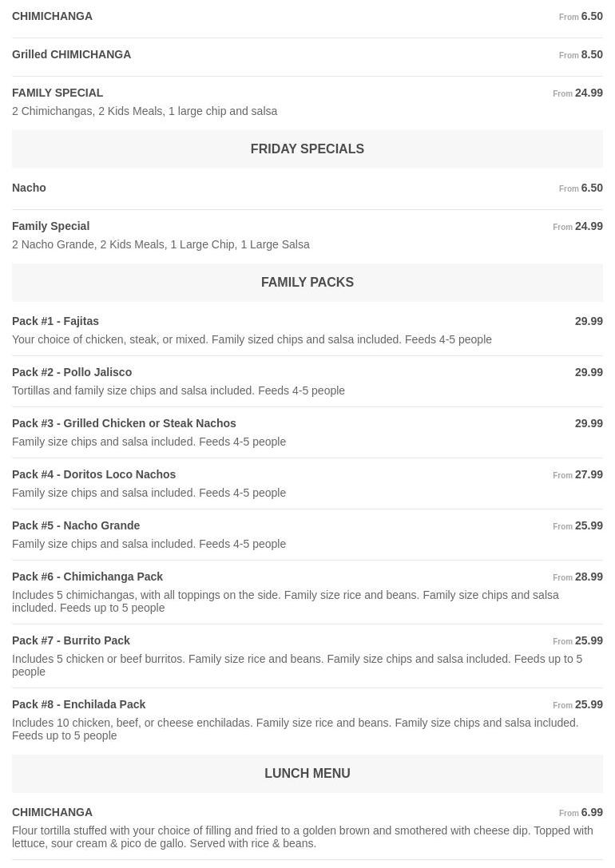The height and width of the screenshot is (868, 615).
Task: Select the lunch CHIMICHANGA priced from 6.99
Action: [52, 812]
